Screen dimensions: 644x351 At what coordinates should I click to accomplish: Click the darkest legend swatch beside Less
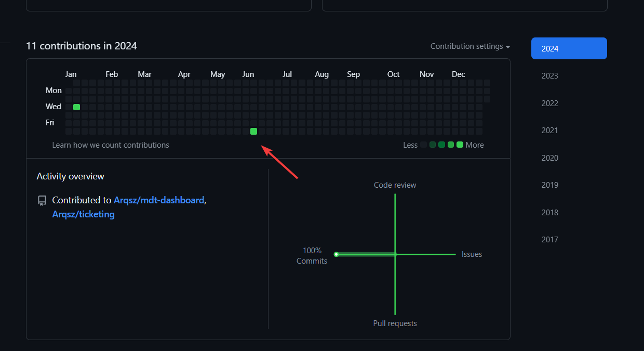(424, 145)
